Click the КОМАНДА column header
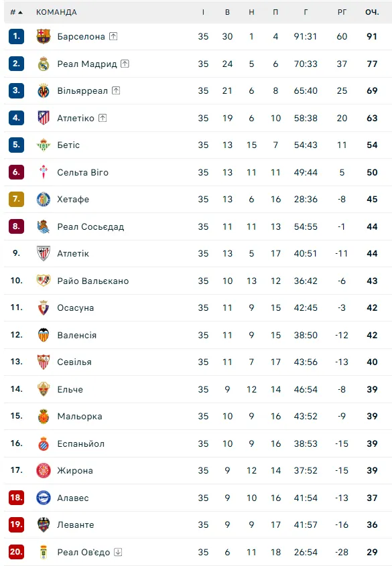 click(x=56, y=12)
